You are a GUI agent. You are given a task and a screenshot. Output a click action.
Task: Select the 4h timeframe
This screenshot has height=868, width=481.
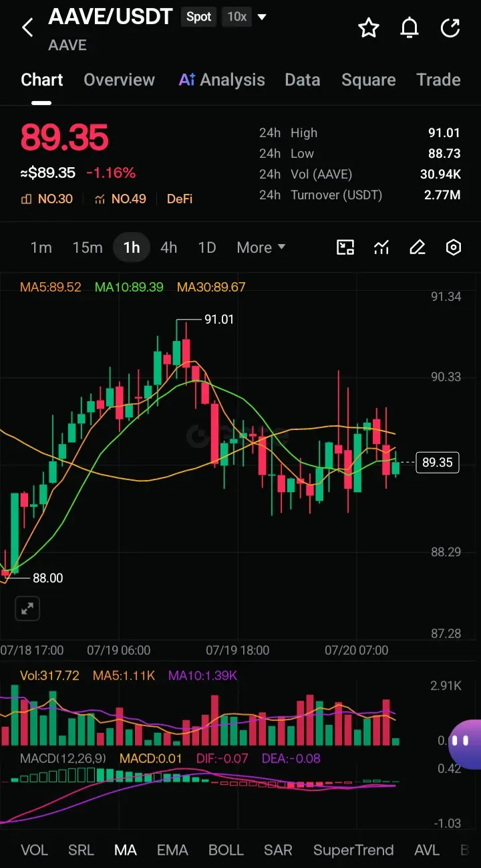[169, 247]
